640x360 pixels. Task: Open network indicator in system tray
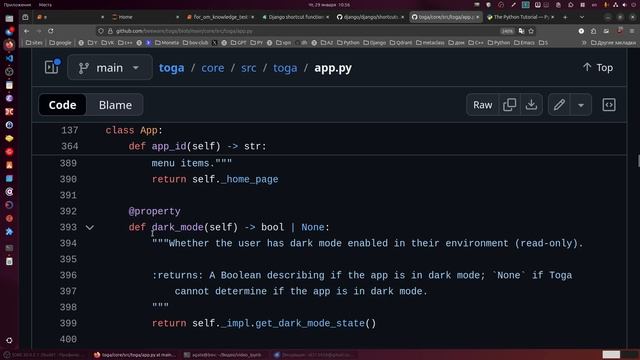click(615, 5)
